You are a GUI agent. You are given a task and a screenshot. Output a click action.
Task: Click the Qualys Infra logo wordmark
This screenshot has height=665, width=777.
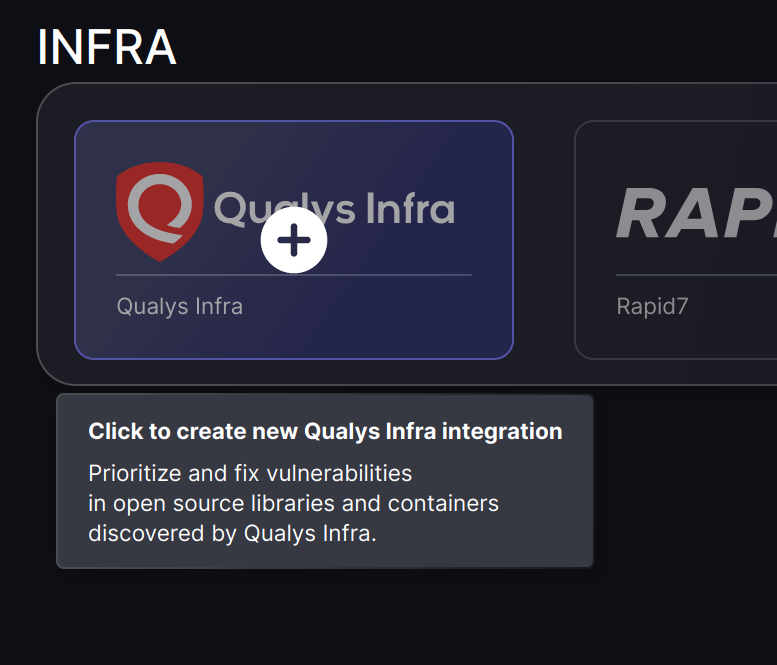pyautogui.click(x=334, y=209)
